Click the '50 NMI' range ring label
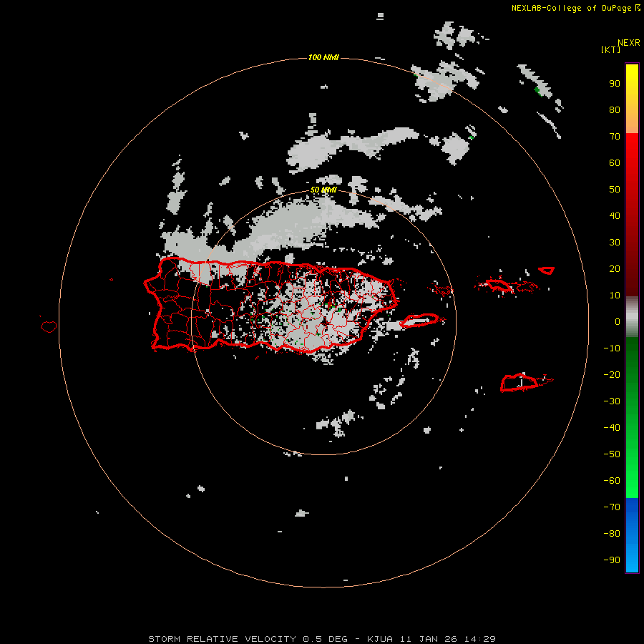 [x=323, y=190]
